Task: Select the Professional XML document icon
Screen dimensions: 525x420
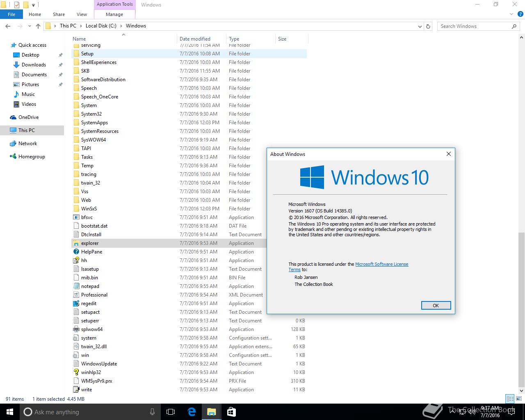Action: pyautogui.click(x=76, y=295)
